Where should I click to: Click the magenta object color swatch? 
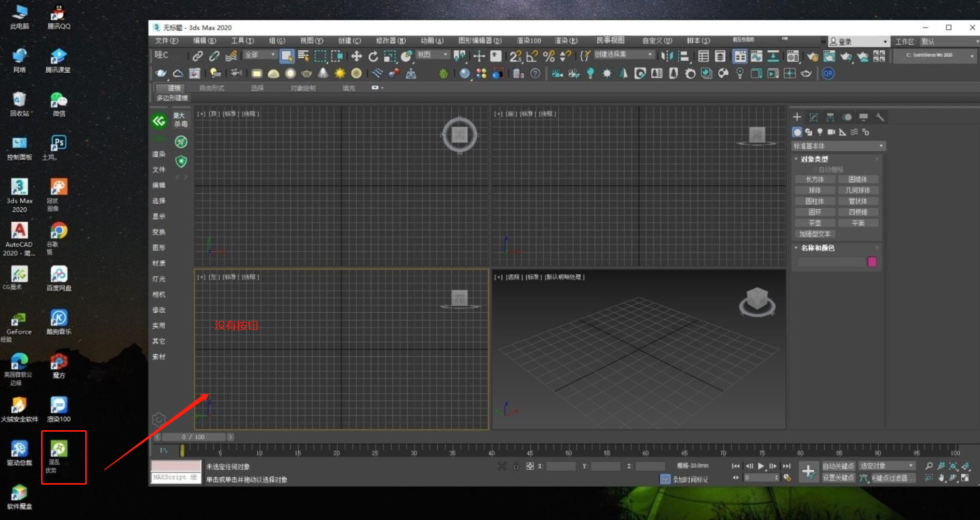tap(872, 262)
